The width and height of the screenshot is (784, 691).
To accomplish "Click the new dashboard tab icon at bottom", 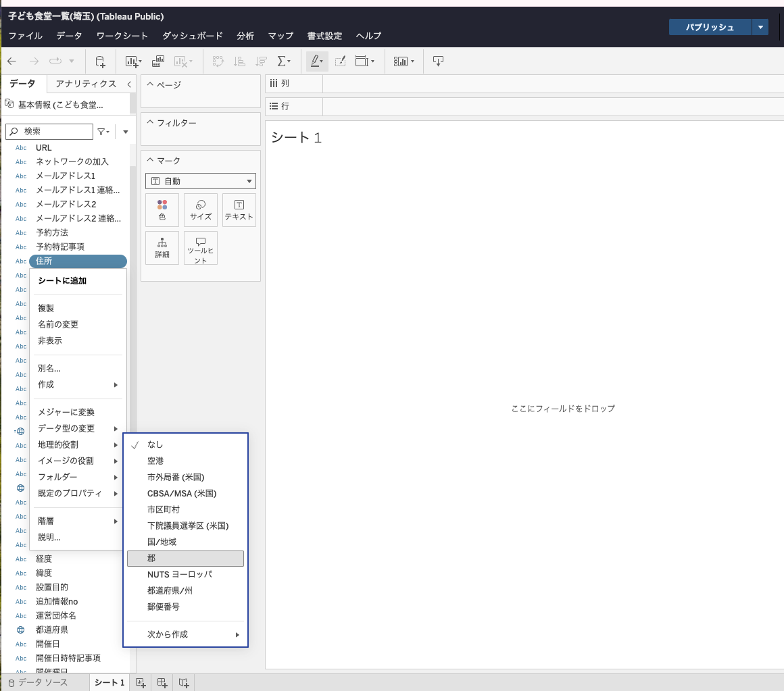I will 162,682.
